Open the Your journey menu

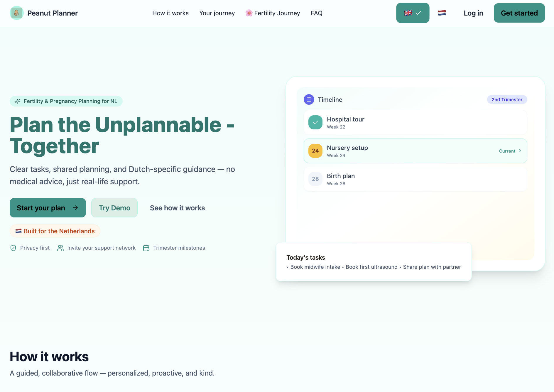click(x=217, y=13)
